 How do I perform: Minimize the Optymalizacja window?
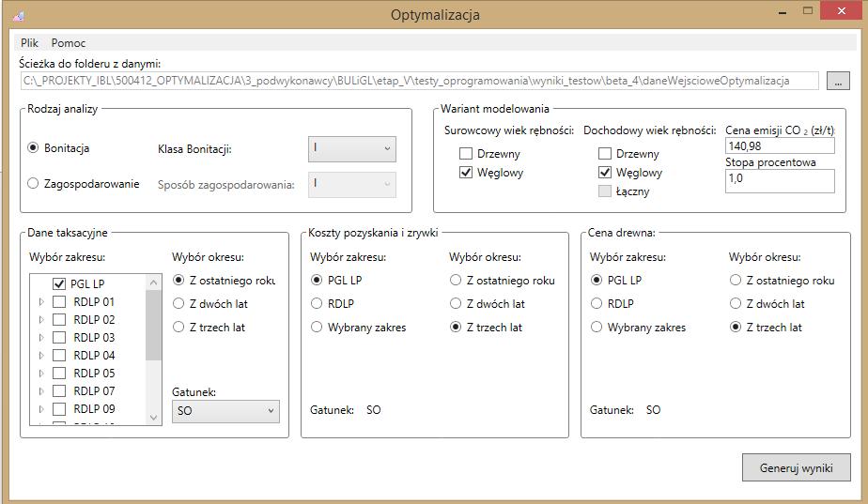click(783, 11)
